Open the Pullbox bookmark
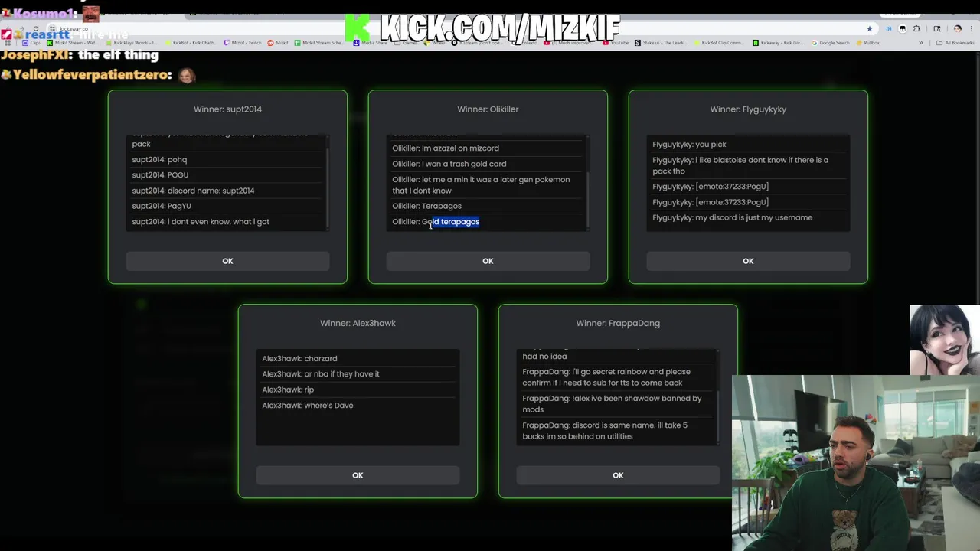Image resolution: width=980 pixels, height=551 pixels. point(867,43)
